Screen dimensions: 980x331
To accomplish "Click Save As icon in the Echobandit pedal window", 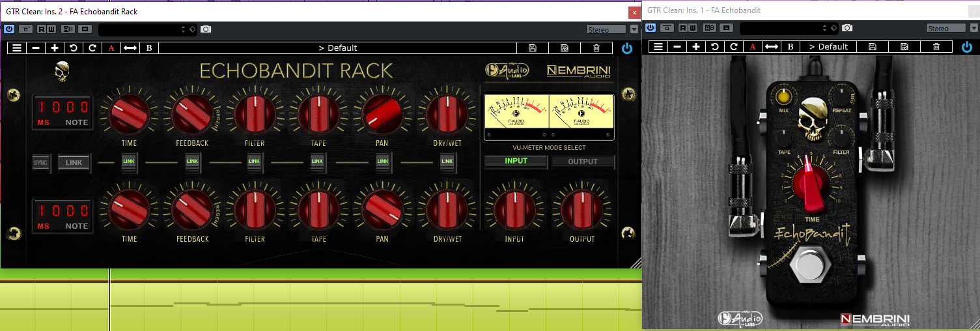I will pyautogui.click(x=904, y=46).
